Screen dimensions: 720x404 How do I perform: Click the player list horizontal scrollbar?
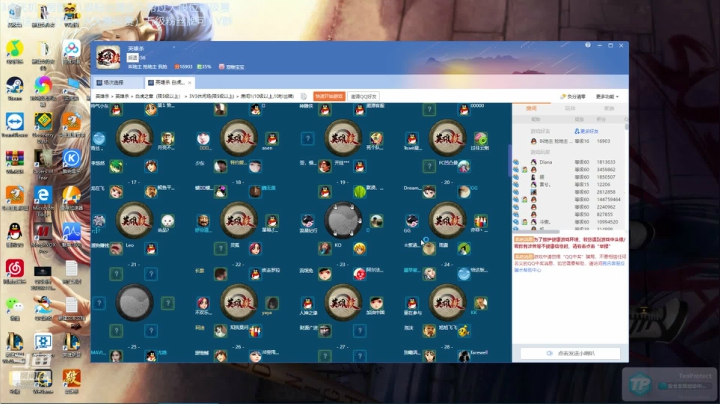click(x=537, y=231)
